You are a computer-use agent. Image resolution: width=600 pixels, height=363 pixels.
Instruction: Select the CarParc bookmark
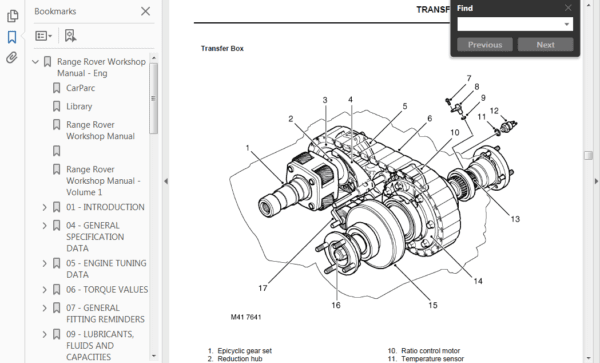pos(80,88)
